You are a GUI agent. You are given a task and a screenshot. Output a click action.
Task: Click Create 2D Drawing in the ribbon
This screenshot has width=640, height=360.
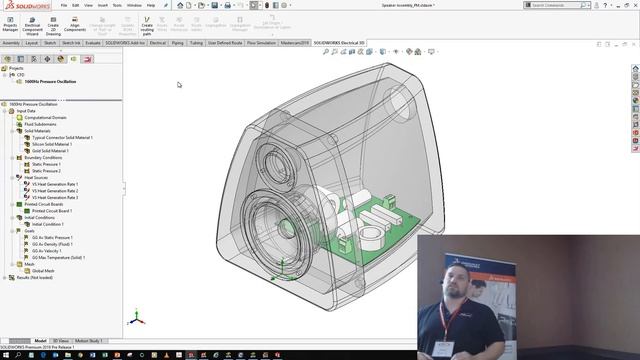click(x=53, y=26)
